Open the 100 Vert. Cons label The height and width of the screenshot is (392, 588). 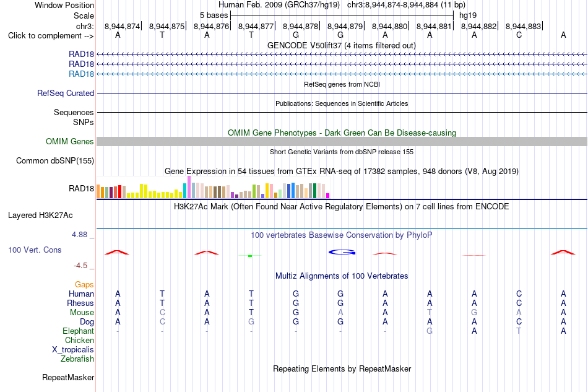(35, 250)
